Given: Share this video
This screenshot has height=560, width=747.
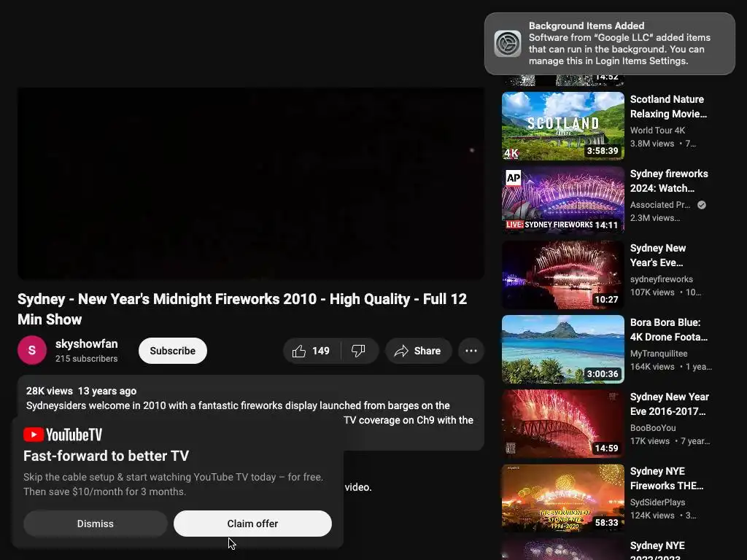Looking at the screenshot, I should (418, 351).
